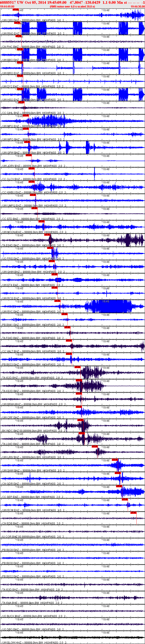Click the 19:46:30.00 end time label
The width and height of the screenshot is (145, 644).
coord(137,6)
